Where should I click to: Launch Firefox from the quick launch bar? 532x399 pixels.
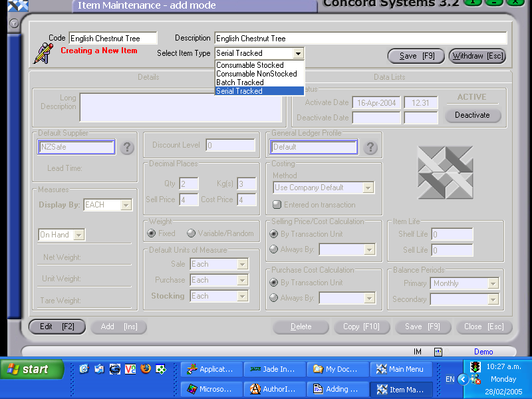pyautogui.click(x=146, y=368)
